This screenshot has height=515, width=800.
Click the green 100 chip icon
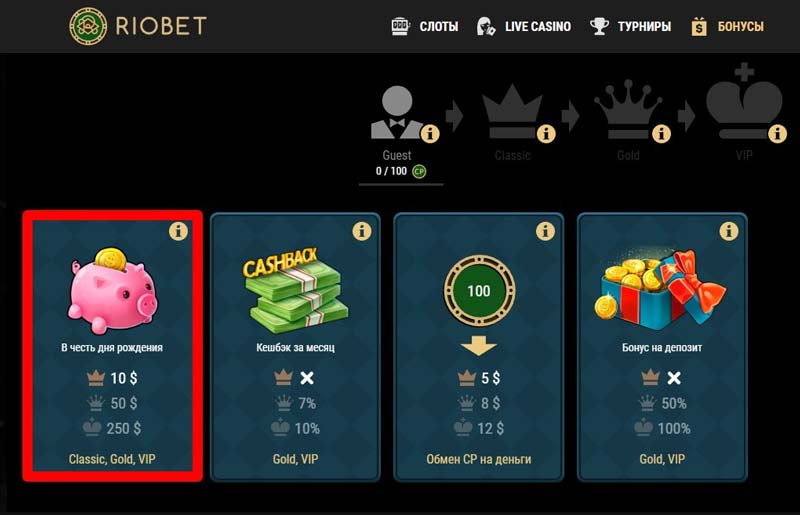(479, 290)
